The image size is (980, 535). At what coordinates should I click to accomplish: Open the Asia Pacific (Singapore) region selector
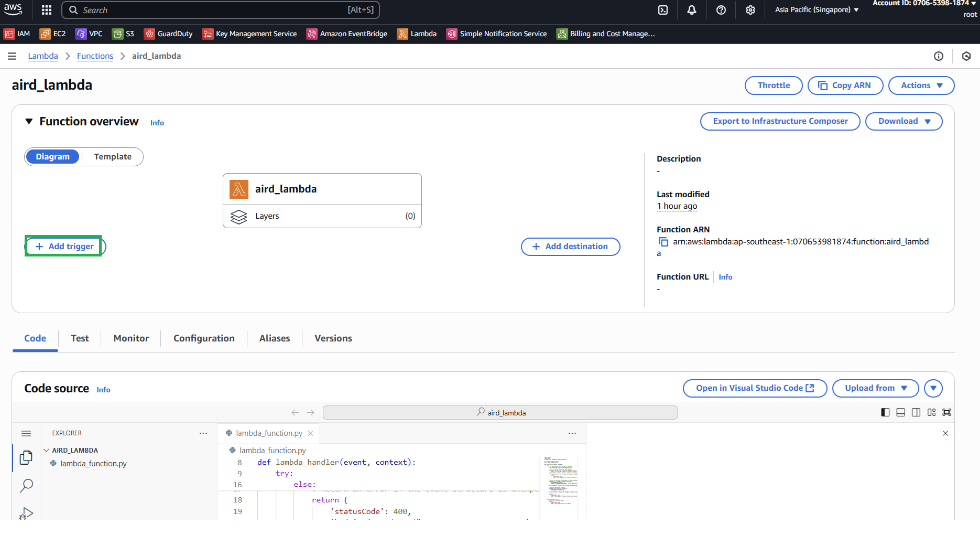point(816,10)
